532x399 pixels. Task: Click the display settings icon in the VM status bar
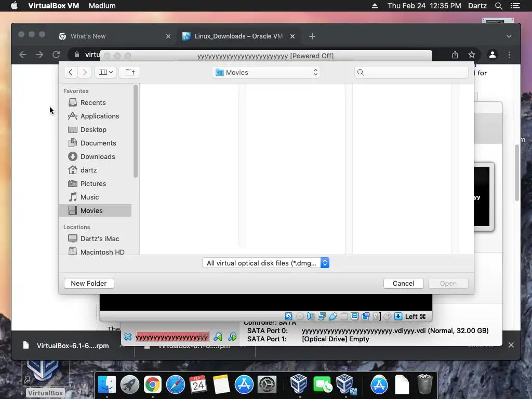[x=354, y=316]
